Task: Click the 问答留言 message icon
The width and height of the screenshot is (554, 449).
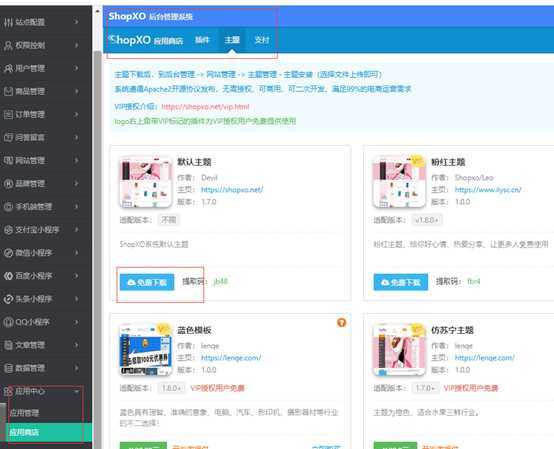Action: click(x=8, y=137)
